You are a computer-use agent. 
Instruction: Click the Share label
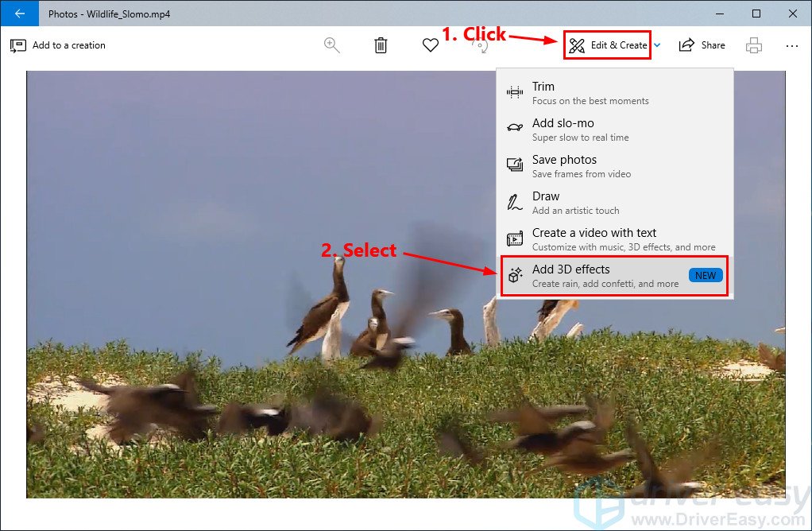(713, 45)
